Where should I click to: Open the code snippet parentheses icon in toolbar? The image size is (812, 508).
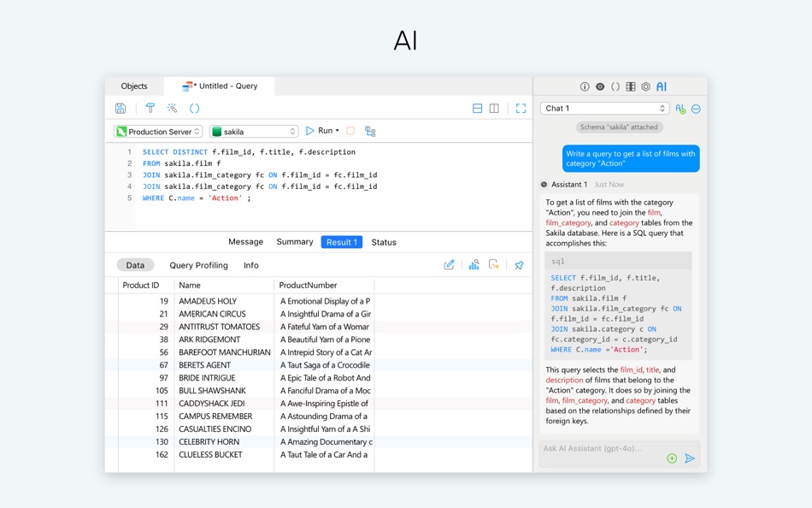click(x=194, y=108)
